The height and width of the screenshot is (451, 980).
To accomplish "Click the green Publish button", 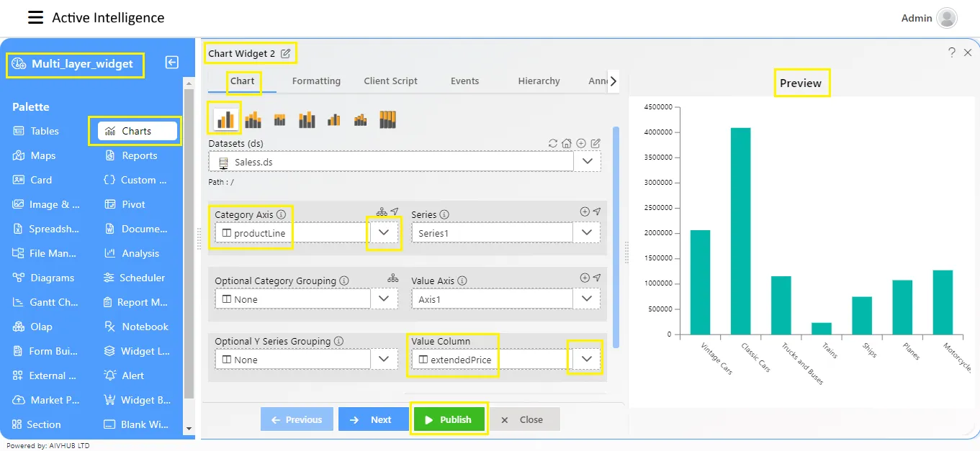I will [x=451, y=419].
